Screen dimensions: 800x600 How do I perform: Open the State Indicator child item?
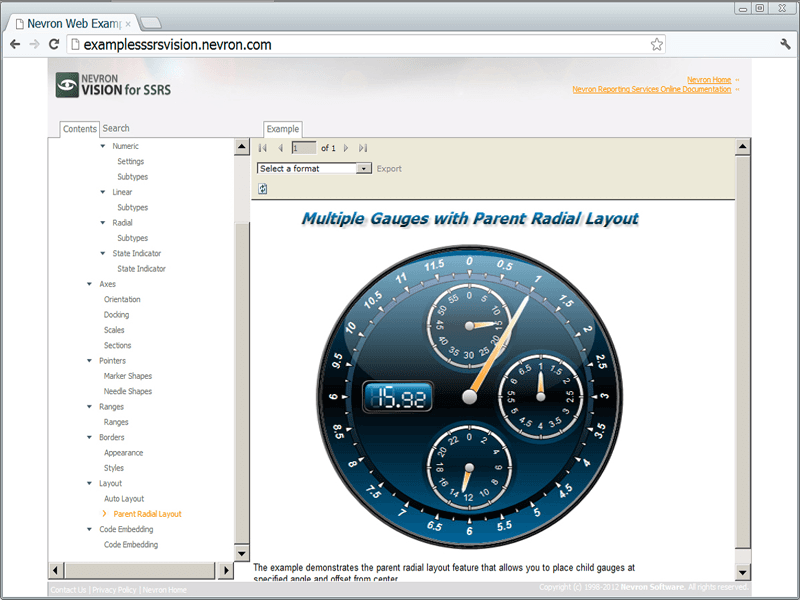pos(141,268)
